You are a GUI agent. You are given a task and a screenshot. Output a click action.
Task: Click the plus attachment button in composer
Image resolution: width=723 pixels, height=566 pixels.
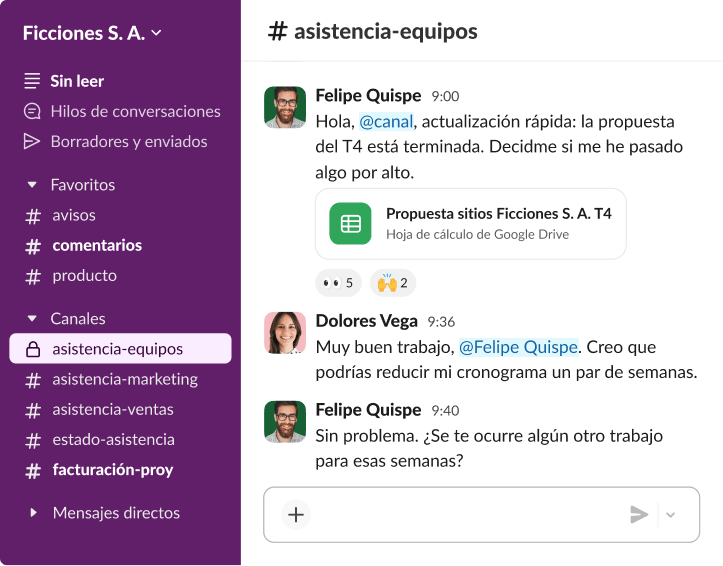click(296, 514)
